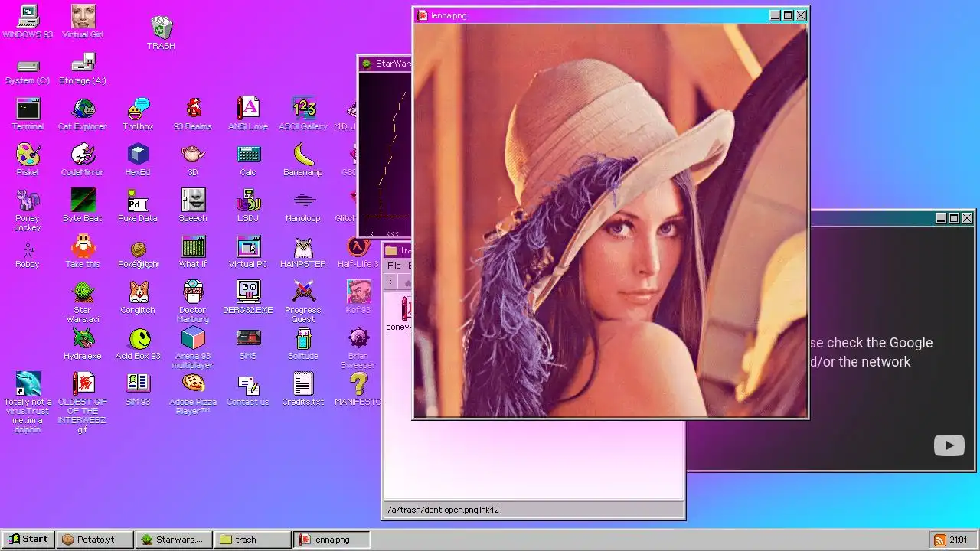Open the Contact us icon
980x551 pixels.
248,389
